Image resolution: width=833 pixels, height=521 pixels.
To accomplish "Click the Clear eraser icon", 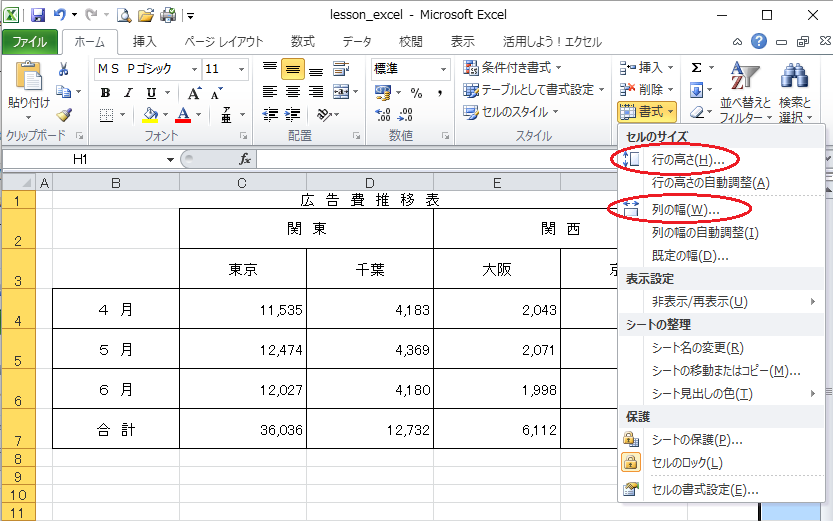I will (697, 112).
